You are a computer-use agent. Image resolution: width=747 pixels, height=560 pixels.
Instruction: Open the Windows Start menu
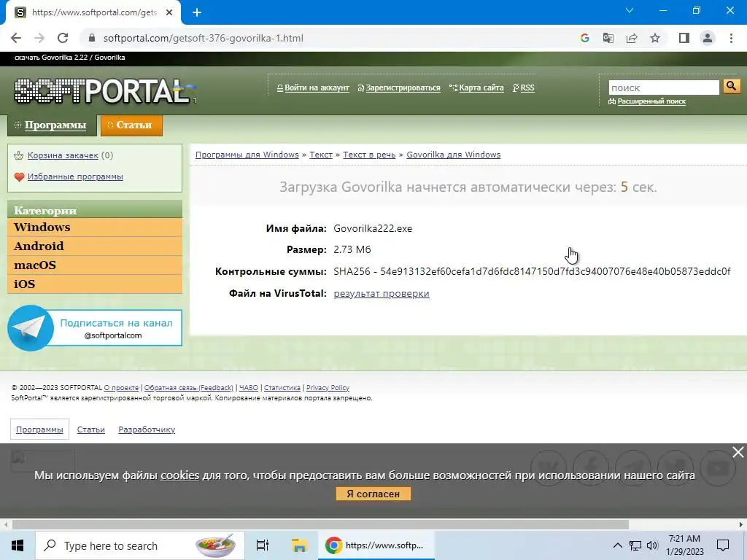[x=18, y=545]
